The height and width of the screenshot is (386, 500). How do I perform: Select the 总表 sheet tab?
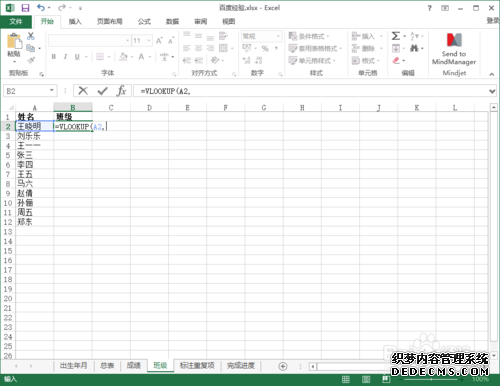coord(107,366)
